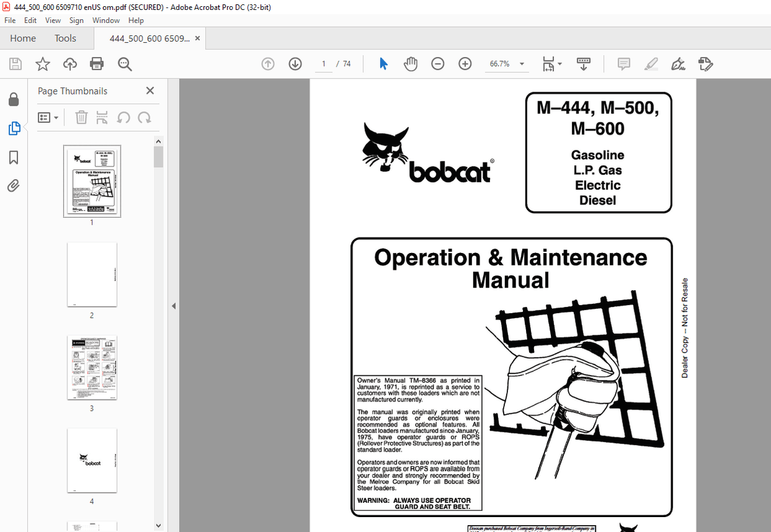The width and height of the screenshot is (771, 532).
Task: Select the page 3 thumbnail
Action: (91, 368)
